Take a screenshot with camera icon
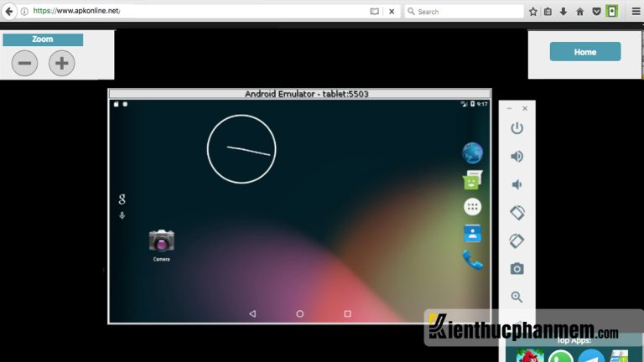Viewport: 644px width, 362px height. [x=517, y=269]
